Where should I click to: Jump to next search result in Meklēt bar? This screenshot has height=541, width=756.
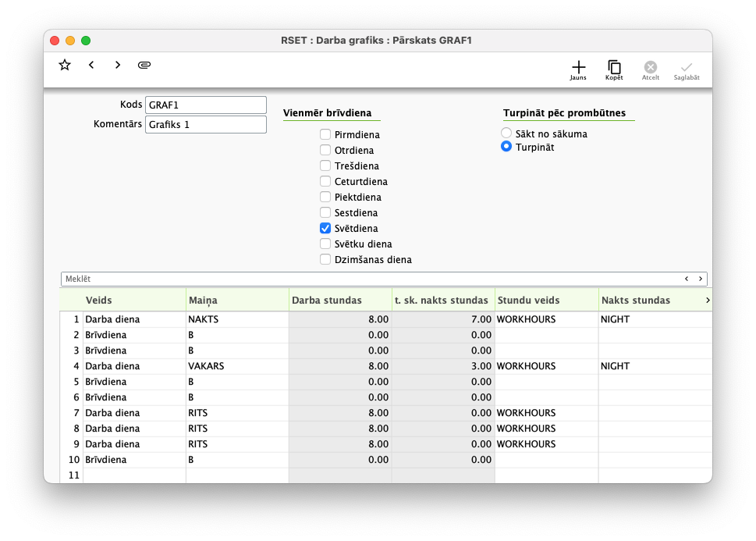pyautogui.click(x=700, y=279)
